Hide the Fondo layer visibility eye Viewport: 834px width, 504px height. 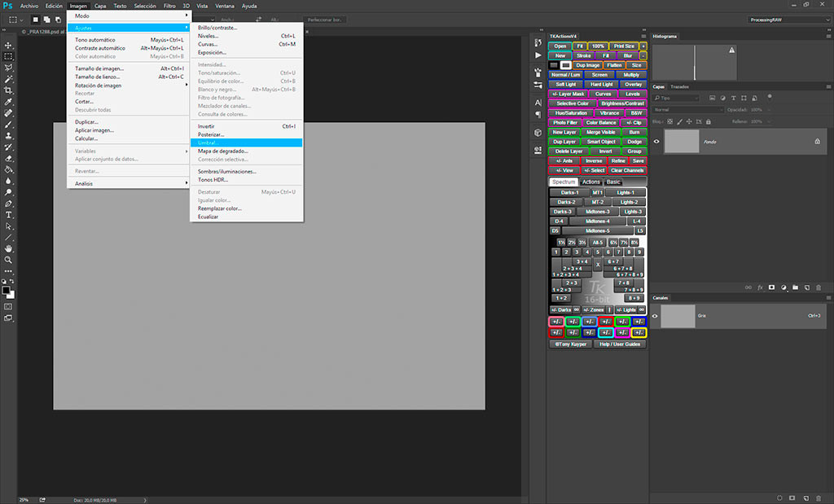coord(656,141)
